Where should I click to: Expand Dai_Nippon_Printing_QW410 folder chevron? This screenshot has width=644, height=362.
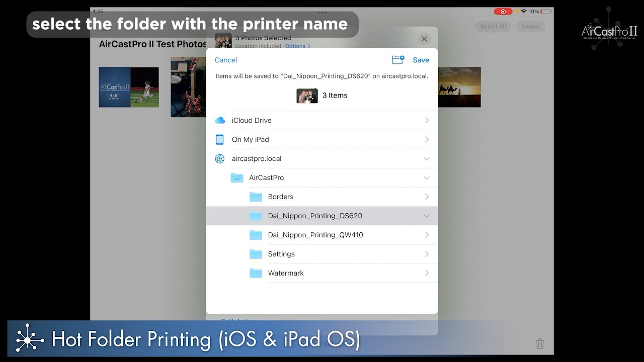click(427, 235)
